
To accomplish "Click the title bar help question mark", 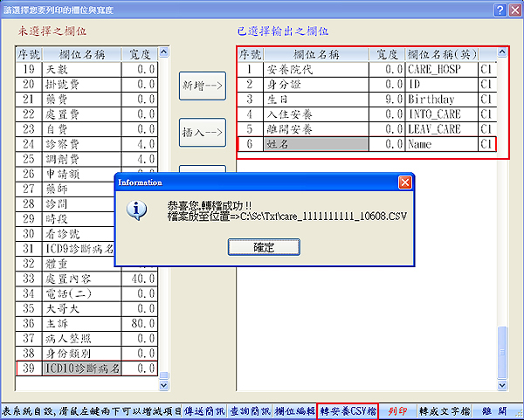I will [x=499, y=10].
